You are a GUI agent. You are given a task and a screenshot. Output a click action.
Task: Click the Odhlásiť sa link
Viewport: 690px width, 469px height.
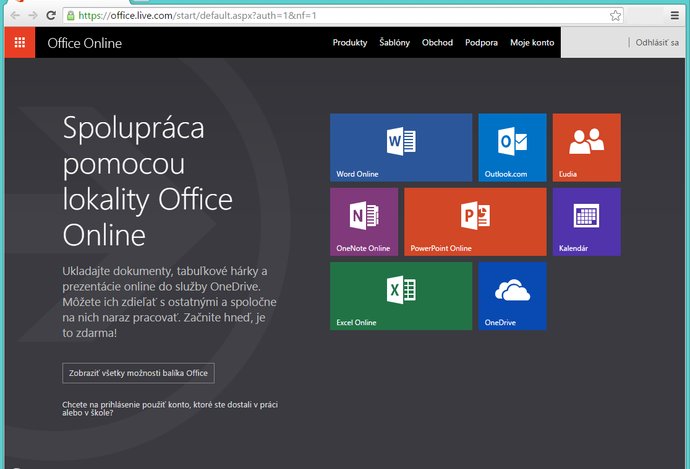(657, 43)
